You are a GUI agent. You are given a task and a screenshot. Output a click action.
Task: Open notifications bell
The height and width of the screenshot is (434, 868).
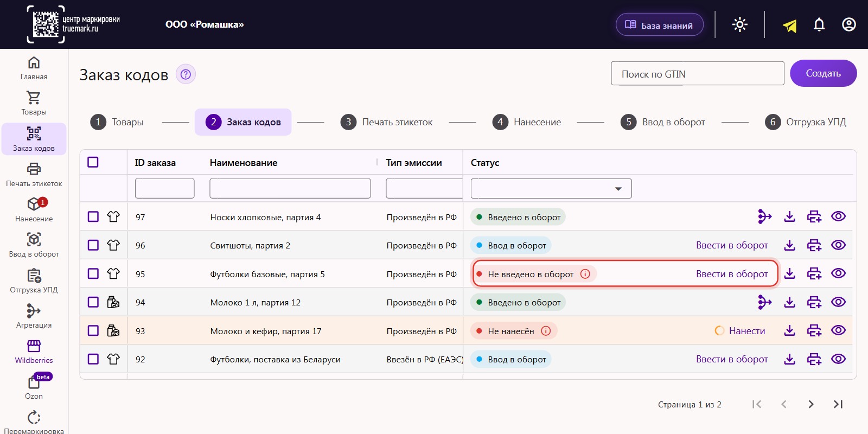point(819,24)
